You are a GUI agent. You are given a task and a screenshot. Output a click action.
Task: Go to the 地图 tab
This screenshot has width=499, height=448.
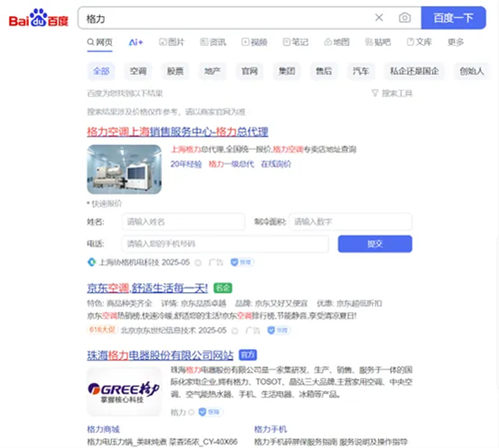[336, 42]
